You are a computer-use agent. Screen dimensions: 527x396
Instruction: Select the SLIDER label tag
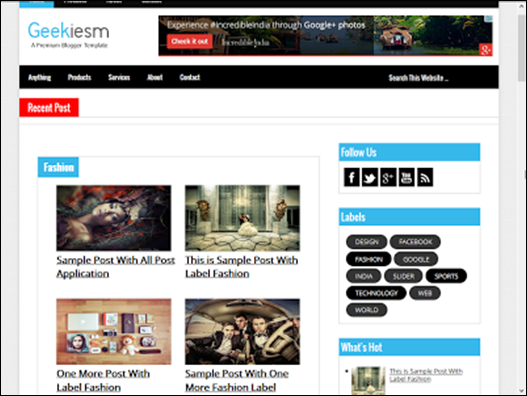(403, 276)
